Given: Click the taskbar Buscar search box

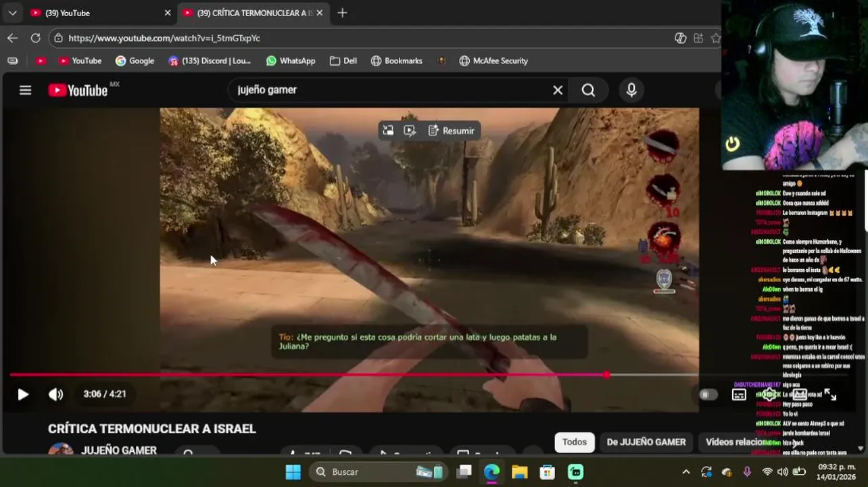Looking at the screenshot, I should click(x=379, y=472).
